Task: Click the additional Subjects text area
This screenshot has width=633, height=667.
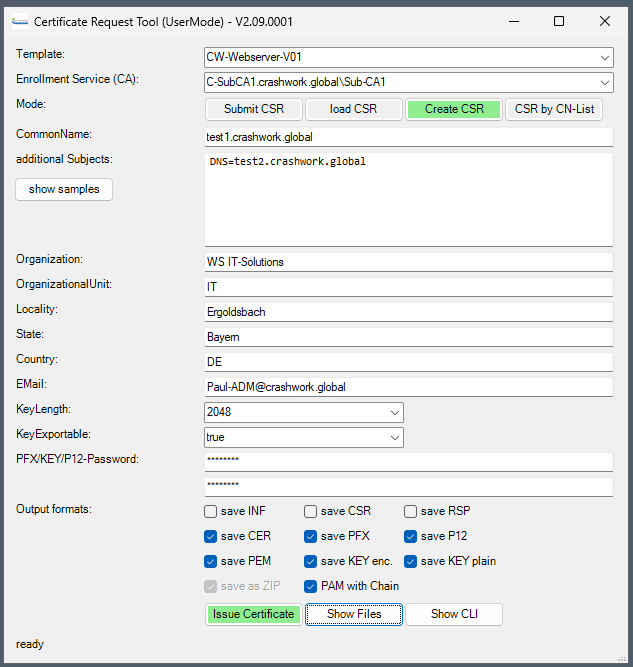Action: tap(409, 200)
